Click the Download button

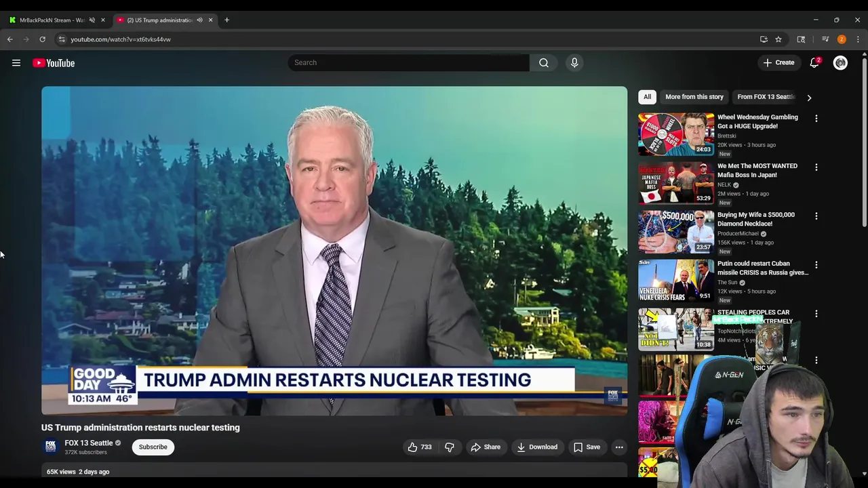(536, 447)
